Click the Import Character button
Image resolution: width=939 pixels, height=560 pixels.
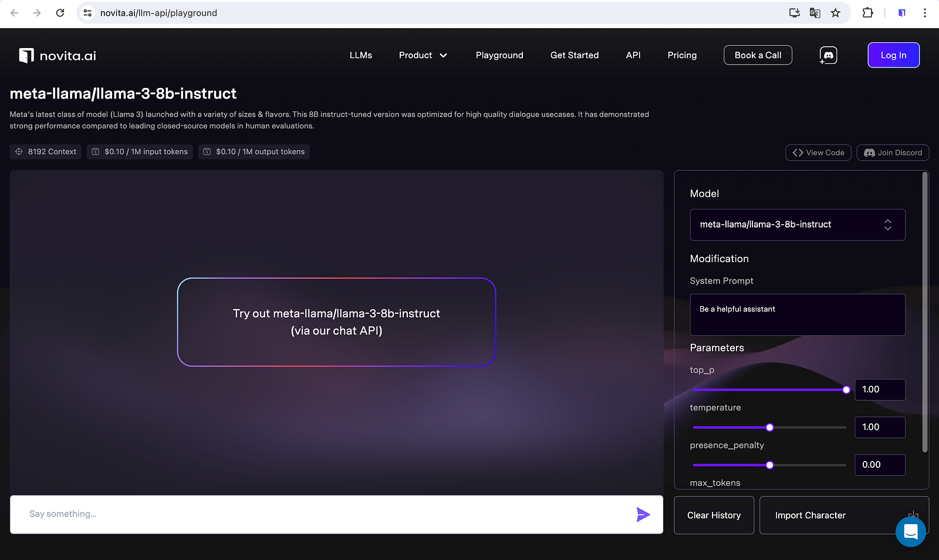pyautogui.click(x=844, y=515)
